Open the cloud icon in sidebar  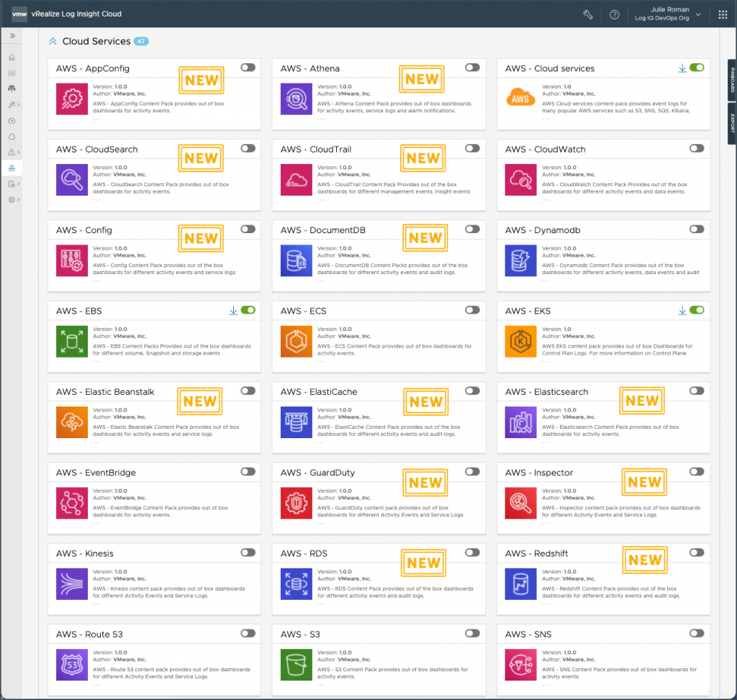point(12,137)
